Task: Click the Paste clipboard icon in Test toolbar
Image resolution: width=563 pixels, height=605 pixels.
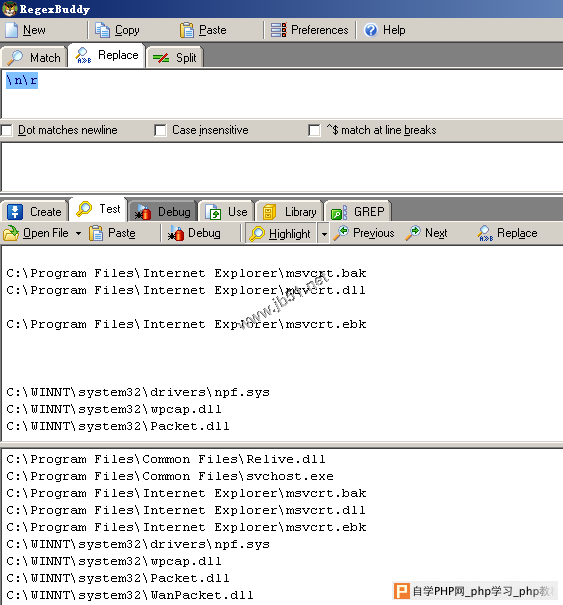Action: point(96,233)
